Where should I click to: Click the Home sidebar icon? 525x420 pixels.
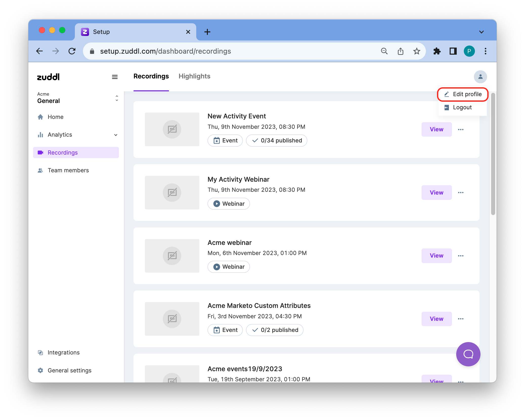coord(40,117)
